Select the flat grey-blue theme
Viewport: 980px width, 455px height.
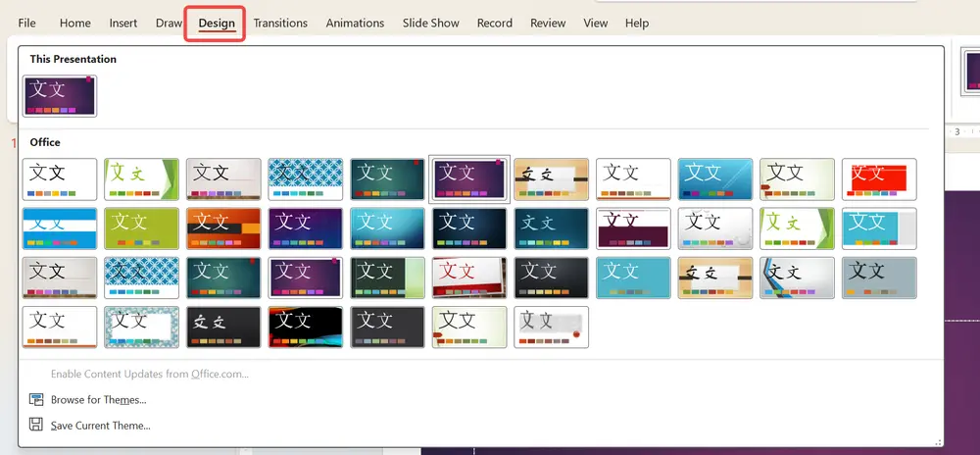click(879, 278)
